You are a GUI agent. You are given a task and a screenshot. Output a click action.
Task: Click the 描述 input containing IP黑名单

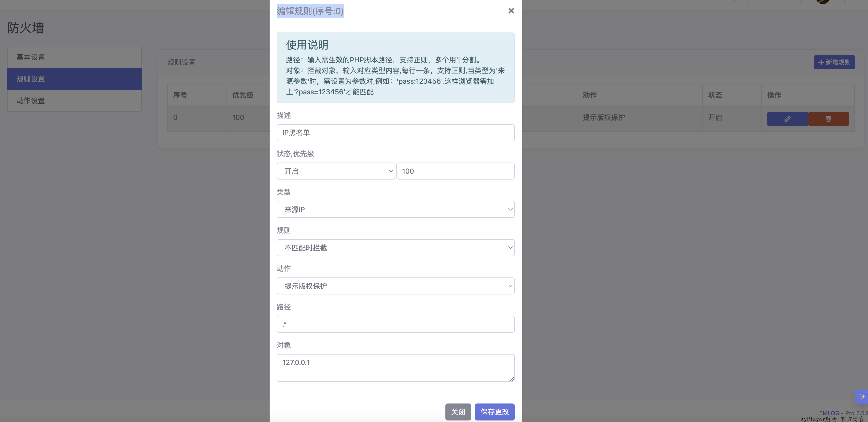[395, 133]
